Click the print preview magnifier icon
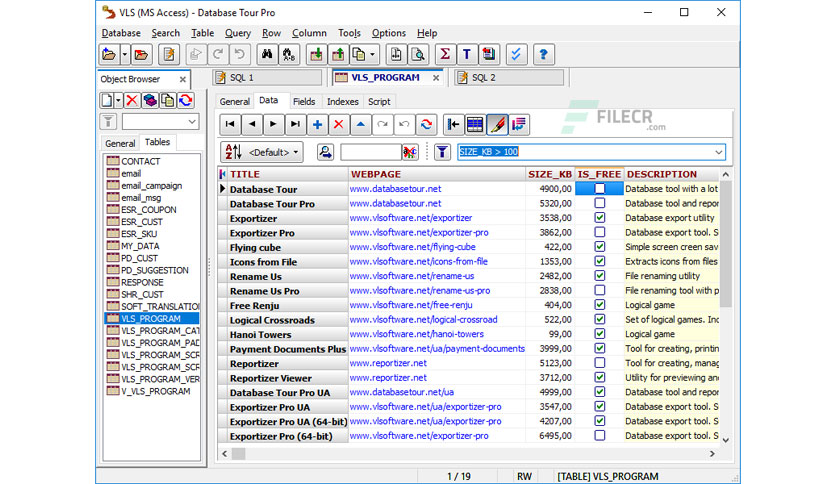 tap(419, 54)
